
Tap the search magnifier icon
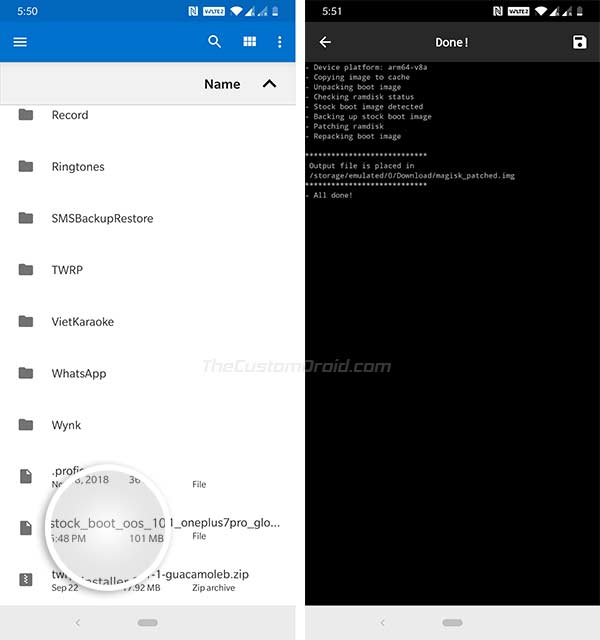(214, 42)
